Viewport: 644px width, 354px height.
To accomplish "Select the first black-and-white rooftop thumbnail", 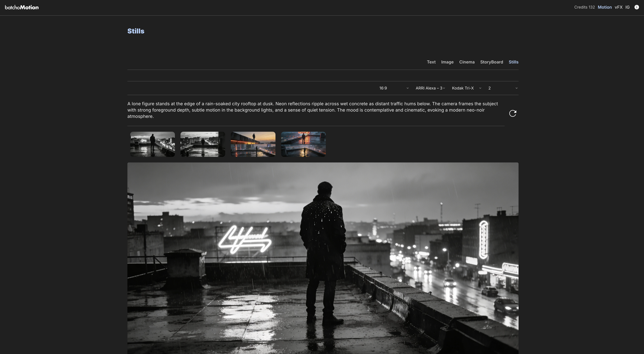I will [152, 144].
